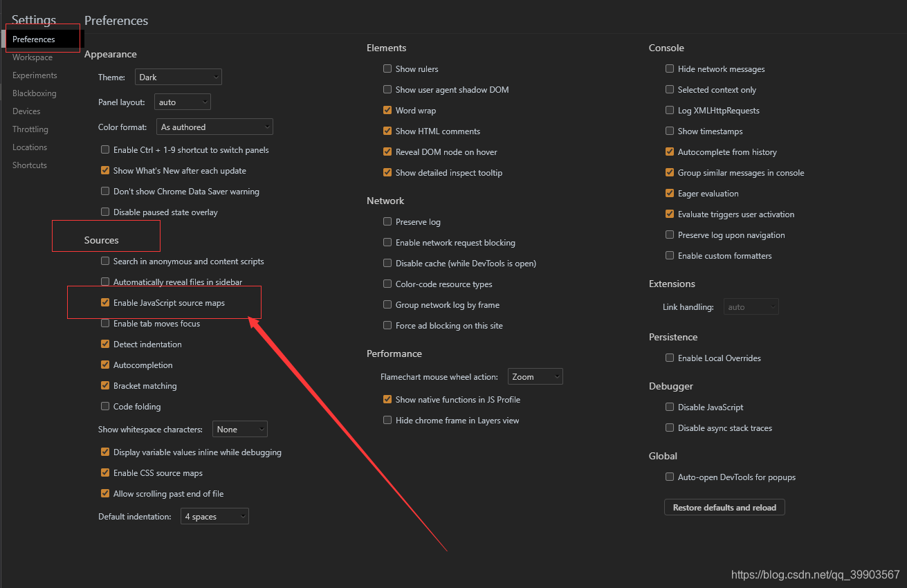
Task: Open the Link handling dropdown
Action: [751, 306]
